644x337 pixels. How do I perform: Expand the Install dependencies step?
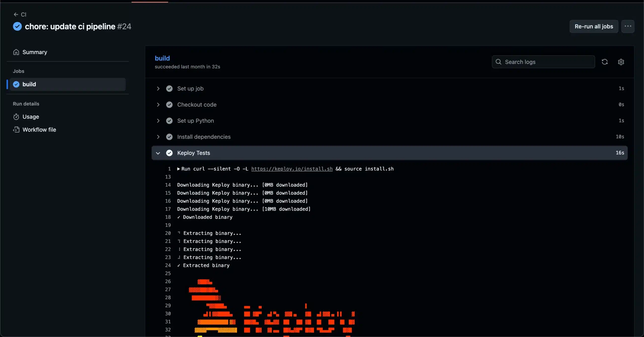(x=158, y=137)
